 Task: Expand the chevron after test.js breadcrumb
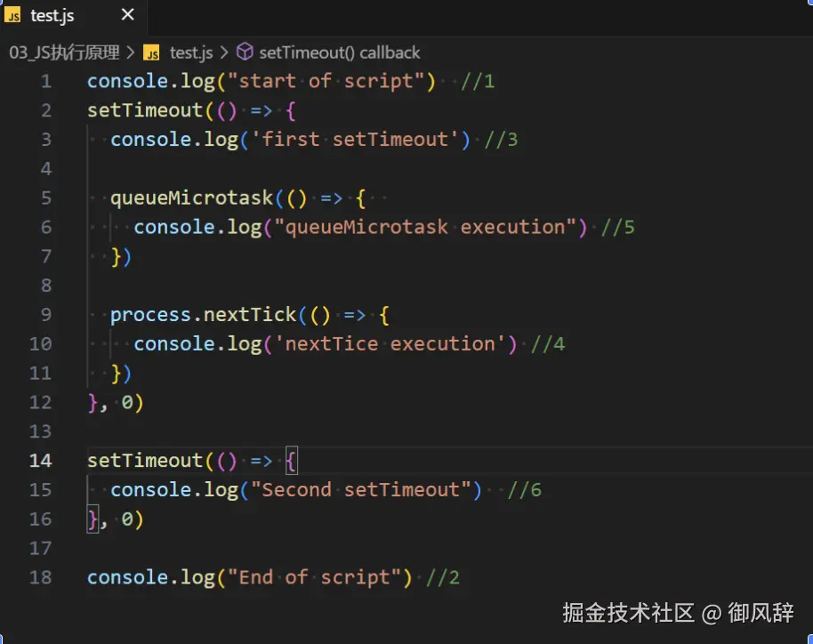pyautogui.click(x=224, y=52)
